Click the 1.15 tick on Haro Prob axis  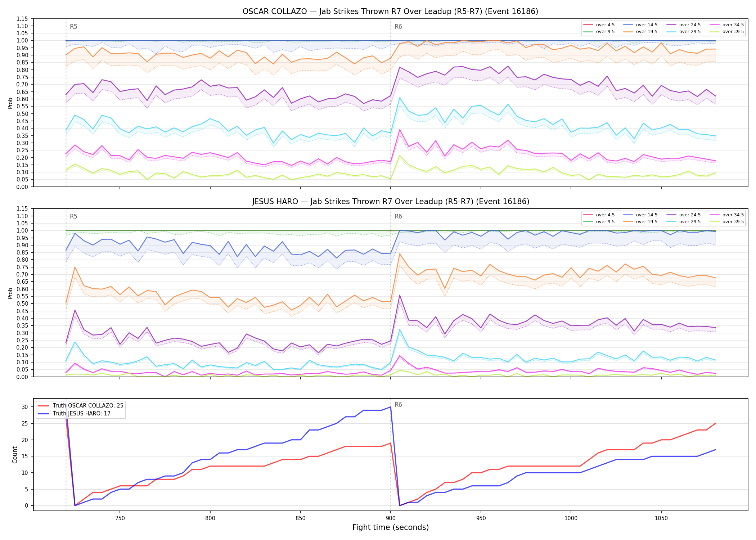(22, 209)
